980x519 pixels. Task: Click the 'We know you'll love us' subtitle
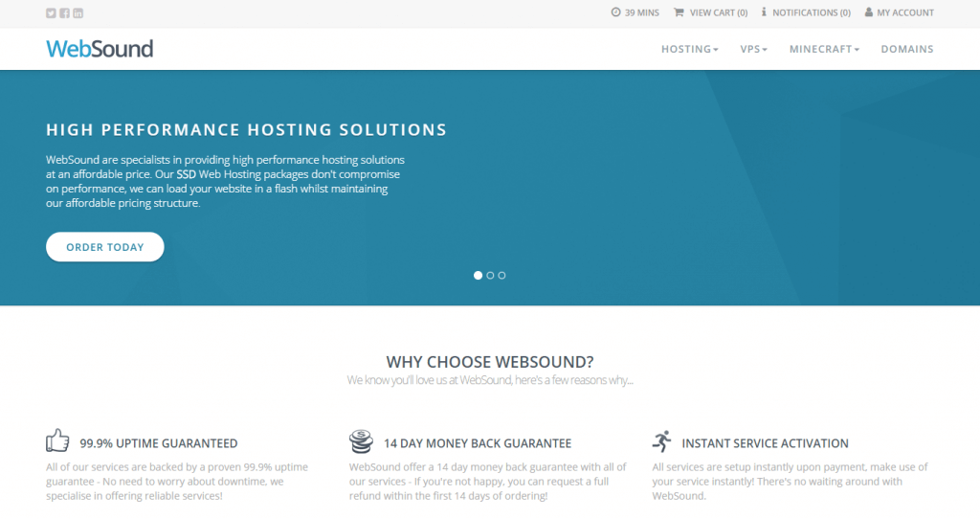pos(490,380)
